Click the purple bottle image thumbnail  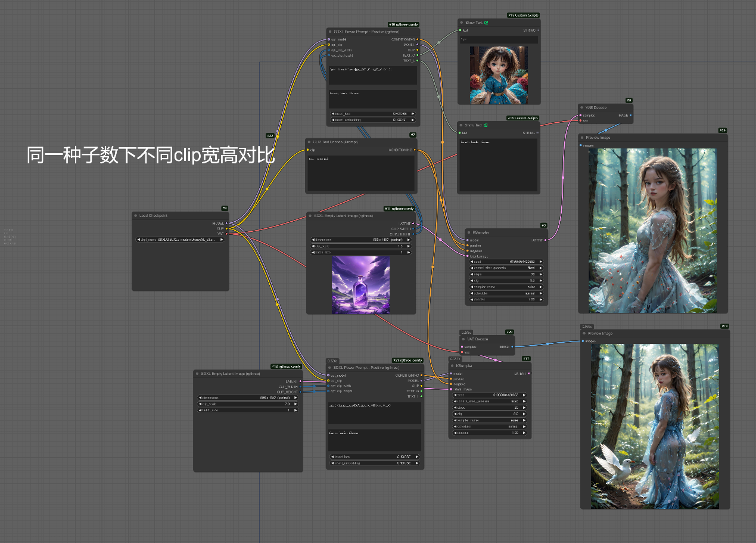pos(360,284)
